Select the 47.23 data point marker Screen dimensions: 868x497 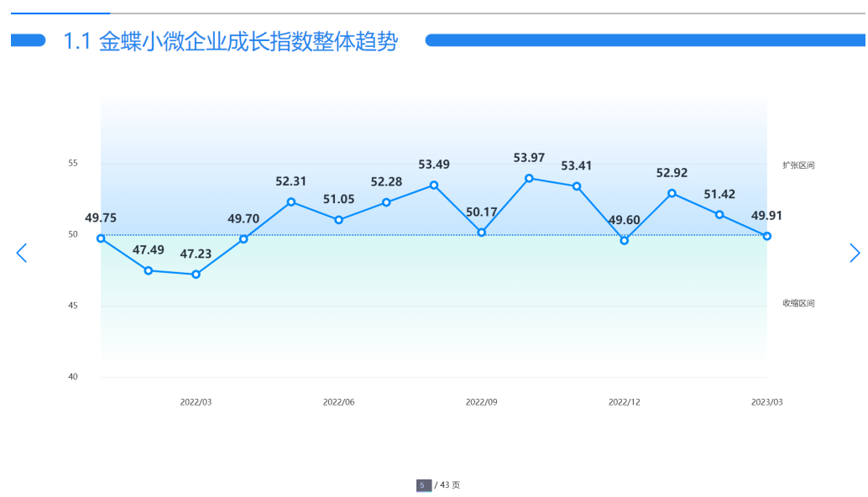(196, 275)
